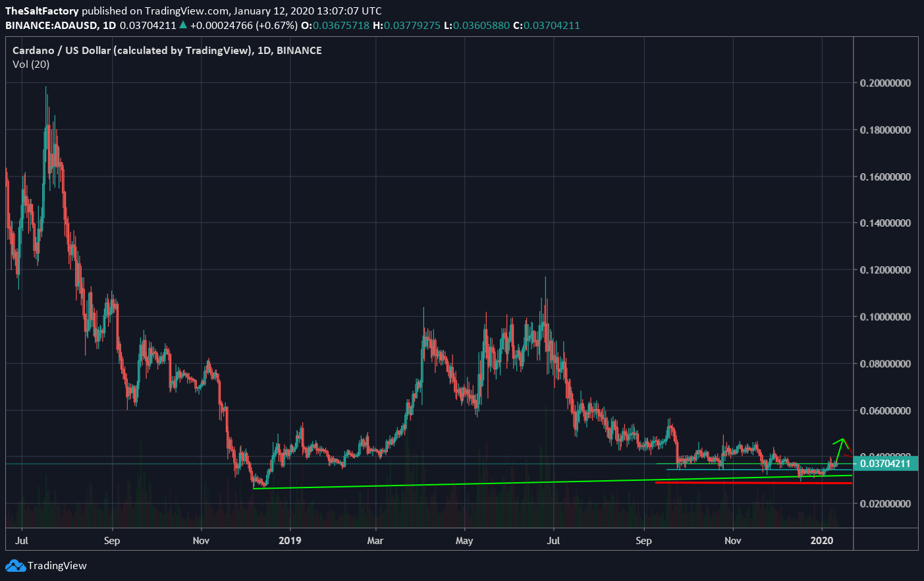Image resolution: width=924 pixels, height=581 pixels.
Task: Select the long green ascending trendline
Action: 553,482
